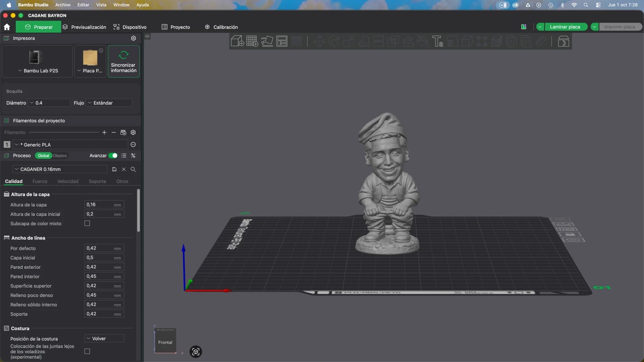
Task: Discard process preset changes X icon
Action: 124,170
